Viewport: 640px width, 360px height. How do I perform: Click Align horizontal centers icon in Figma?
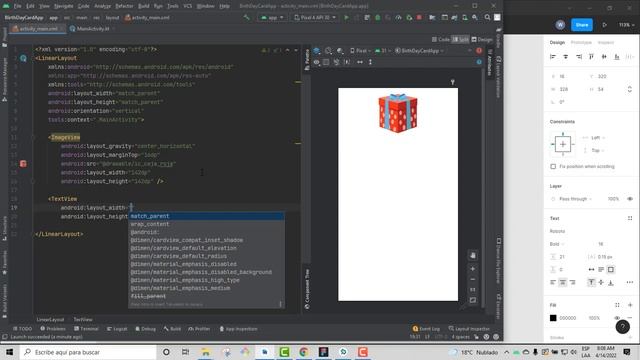click(566, 57)
